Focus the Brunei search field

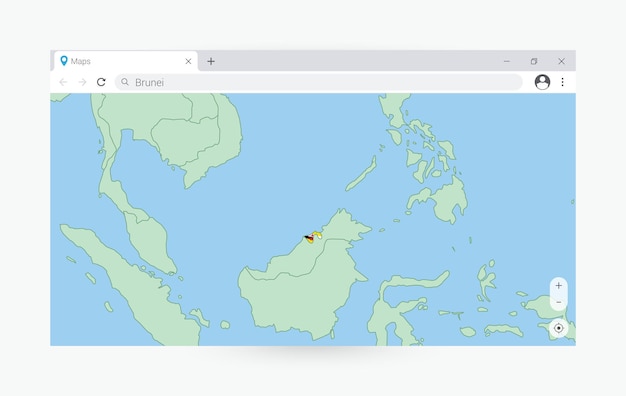319,82
